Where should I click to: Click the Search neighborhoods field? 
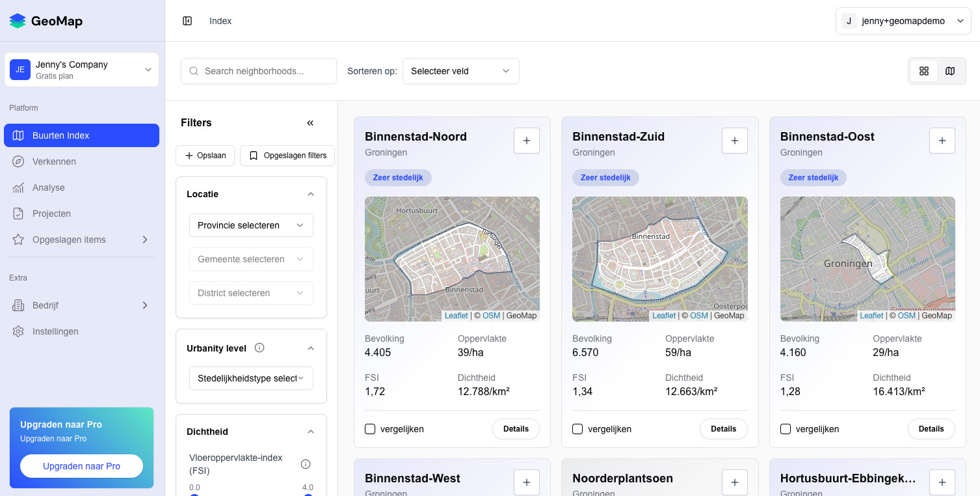point(258,70)
